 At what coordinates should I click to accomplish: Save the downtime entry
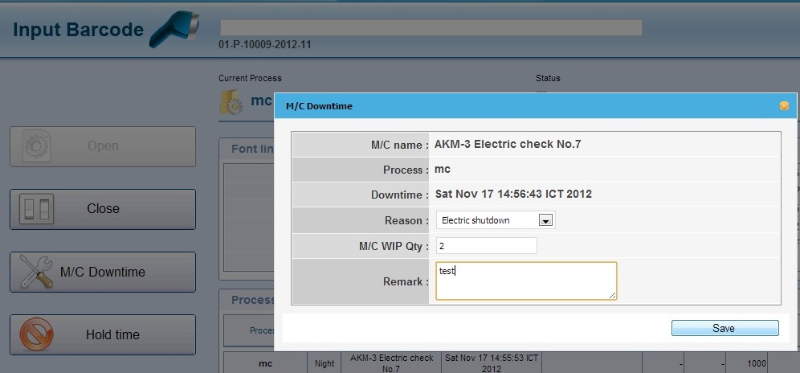(x=724, y=328)
